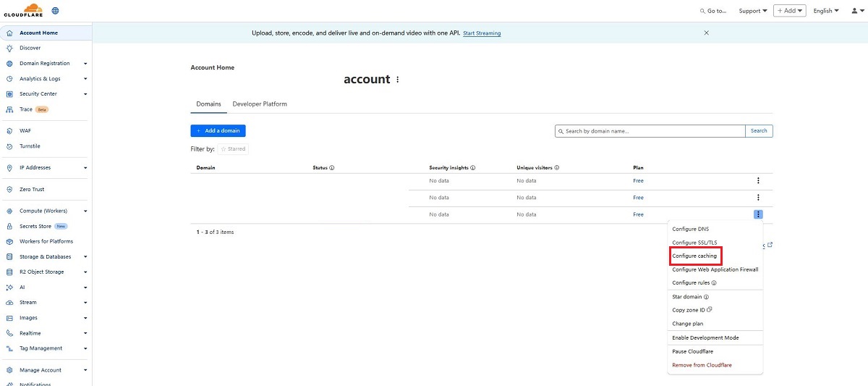Click the IP Addresses pin icon

tap(9, 167)
